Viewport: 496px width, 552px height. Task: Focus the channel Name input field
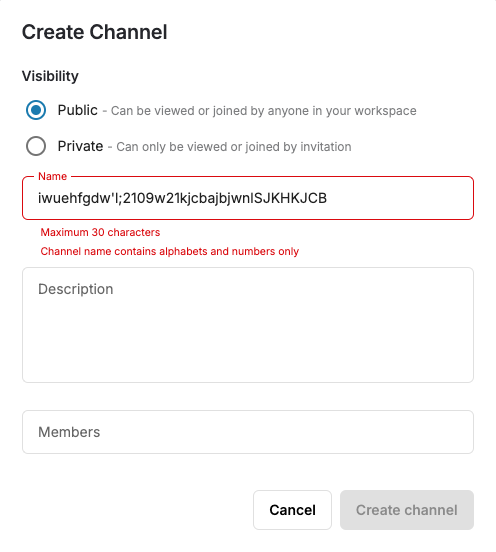[x=248, y=198]
